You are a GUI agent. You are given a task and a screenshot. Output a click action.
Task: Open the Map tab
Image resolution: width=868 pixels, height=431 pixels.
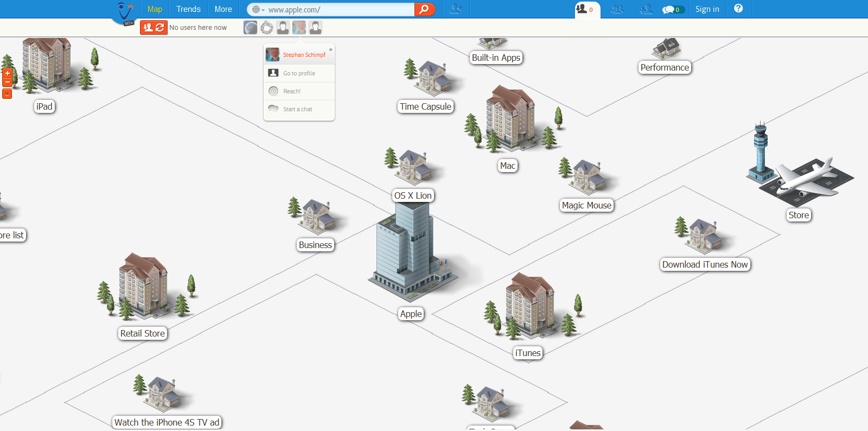coord(155,9)
